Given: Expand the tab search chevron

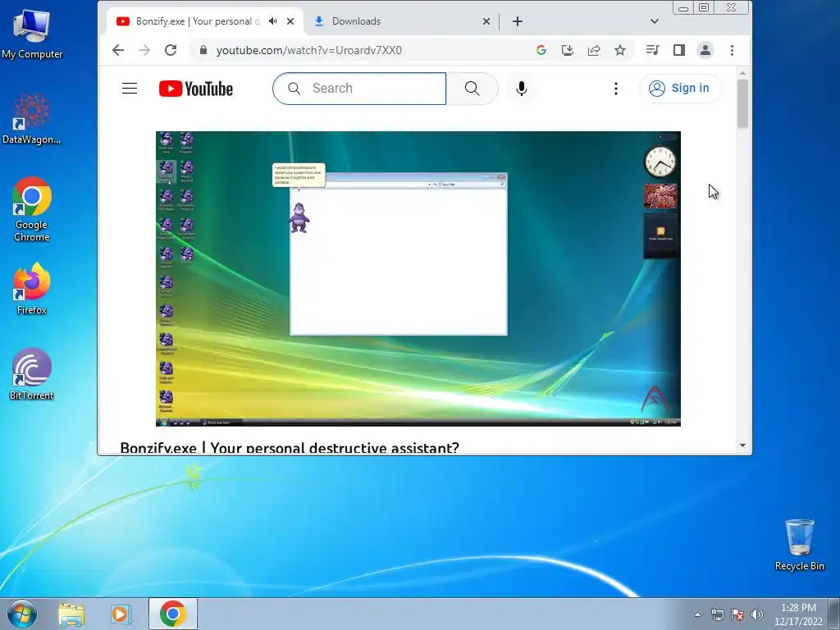Looking at the screenshot, I should click(654, 21).
